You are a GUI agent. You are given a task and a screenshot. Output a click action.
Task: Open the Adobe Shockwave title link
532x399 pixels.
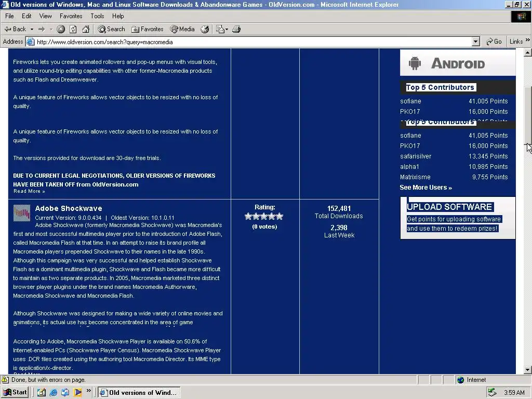point(69,208)
